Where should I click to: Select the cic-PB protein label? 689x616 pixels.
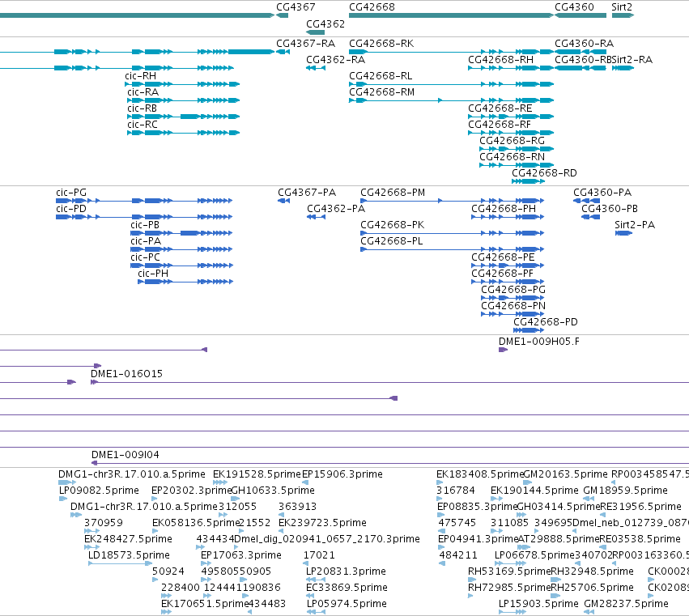[145, 225]
